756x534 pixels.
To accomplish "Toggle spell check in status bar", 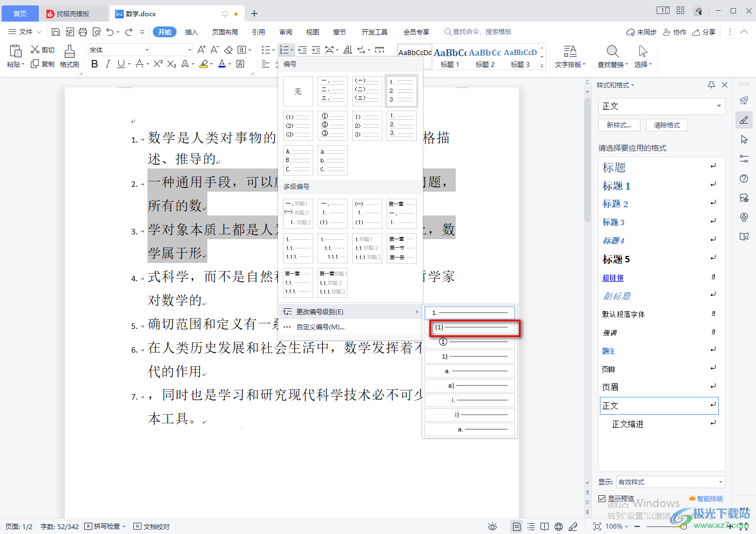I will coord(105,526).
